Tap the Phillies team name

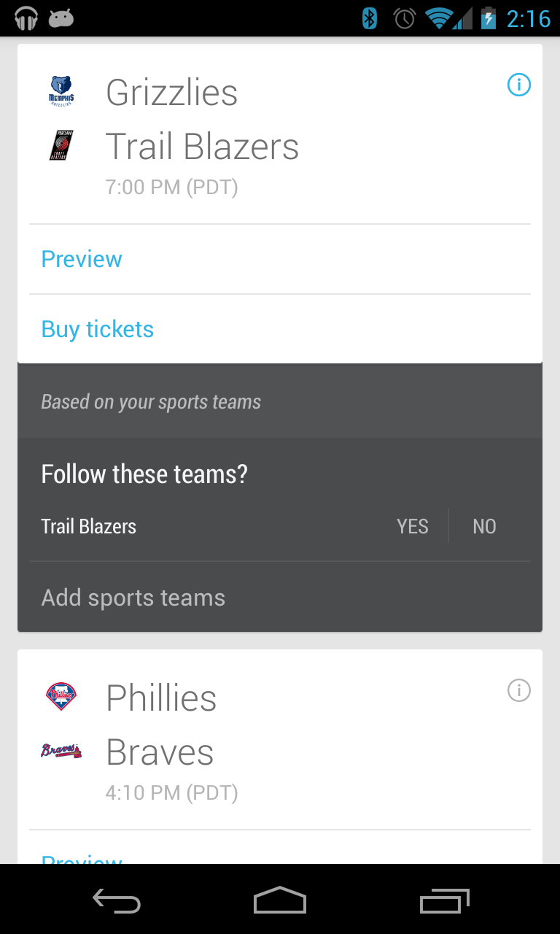pyautogui.click(x=161, y=698)
